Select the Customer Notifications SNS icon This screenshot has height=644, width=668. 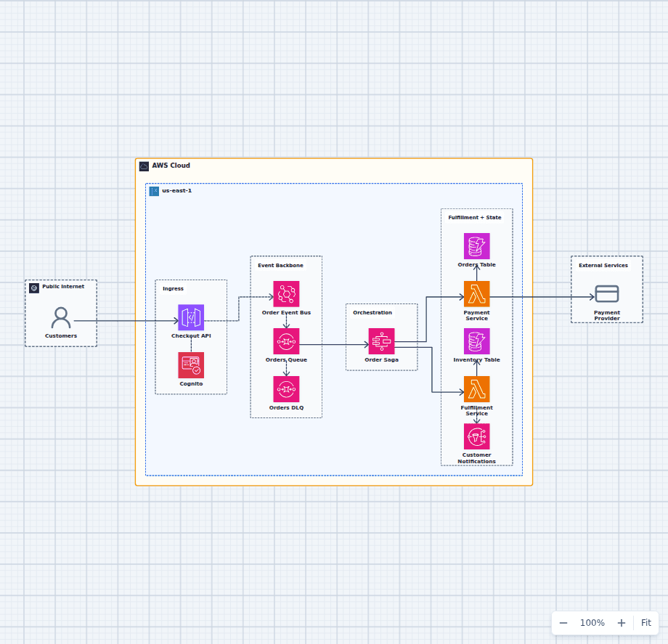click(x=477, y=436)
